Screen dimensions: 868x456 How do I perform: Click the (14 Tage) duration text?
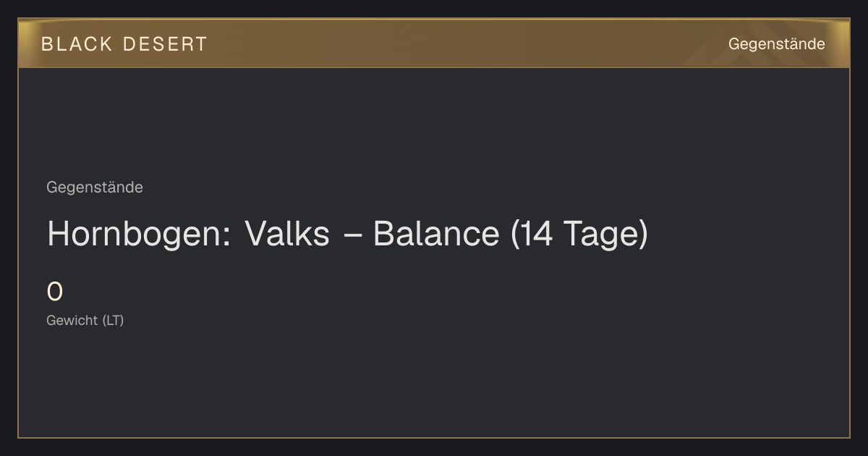point(579,234)
